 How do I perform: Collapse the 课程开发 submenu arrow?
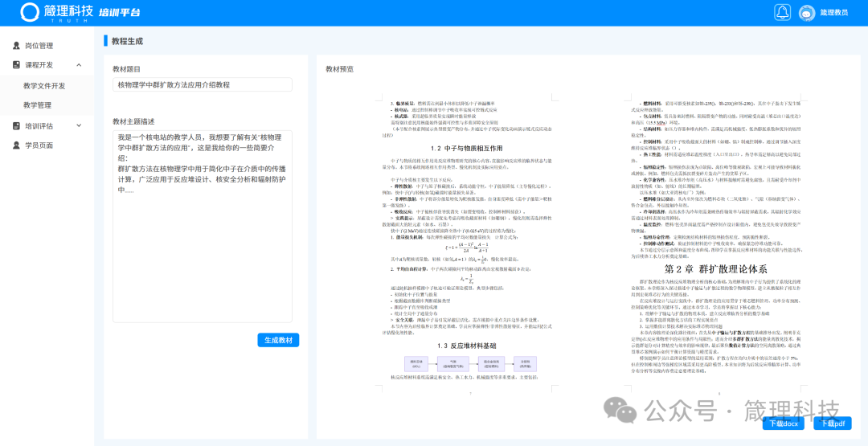(79, 65)
